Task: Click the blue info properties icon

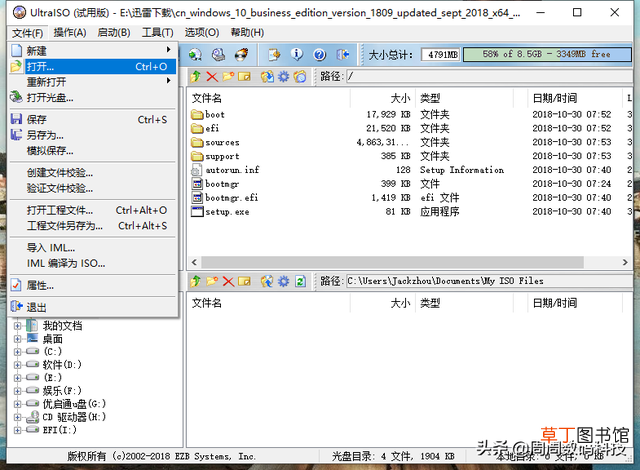Action: click(297, 54)
